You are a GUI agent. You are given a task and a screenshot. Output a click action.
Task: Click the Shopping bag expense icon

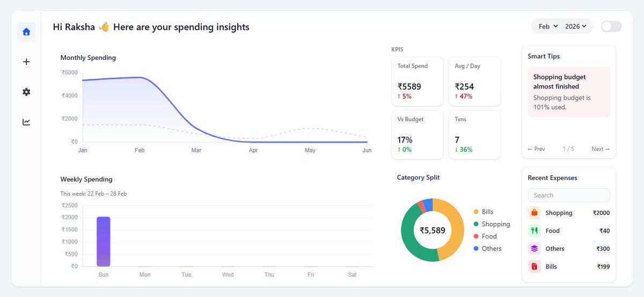tap(535, 213)
